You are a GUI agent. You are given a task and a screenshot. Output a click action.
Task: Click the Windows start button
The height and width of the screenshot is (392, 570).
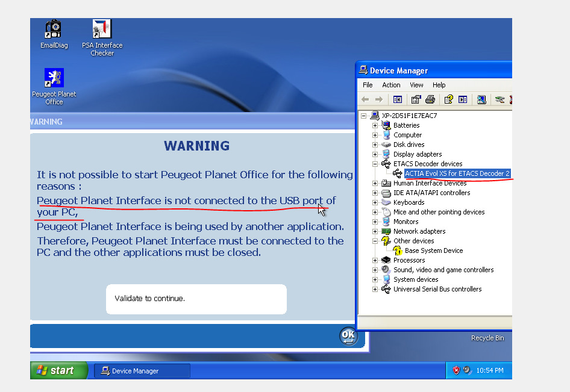(x=59, y=370)
